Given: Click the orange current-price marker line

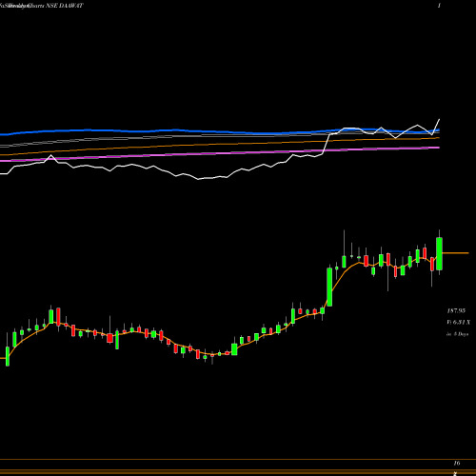Looking at the screenshot, I should 455,253.
